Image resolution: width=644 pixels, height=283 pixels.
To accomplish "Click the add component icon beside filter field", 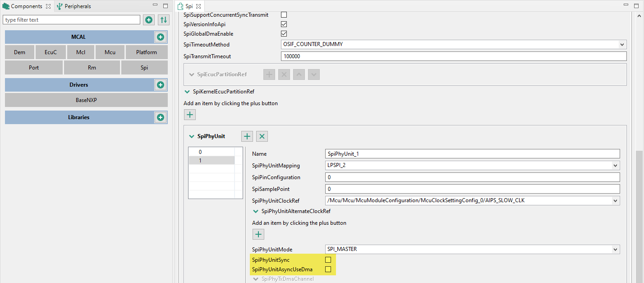I will click(x=149, y=20).
